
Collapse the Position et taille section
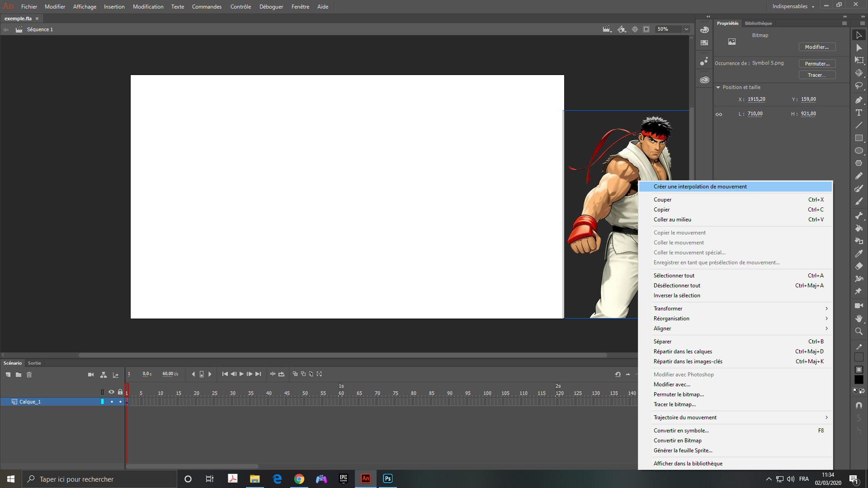coord(718,87)
